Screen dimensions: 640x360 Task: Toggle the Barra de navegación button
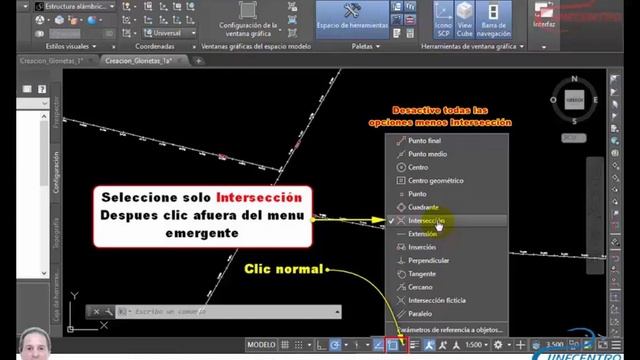[493, 19]
